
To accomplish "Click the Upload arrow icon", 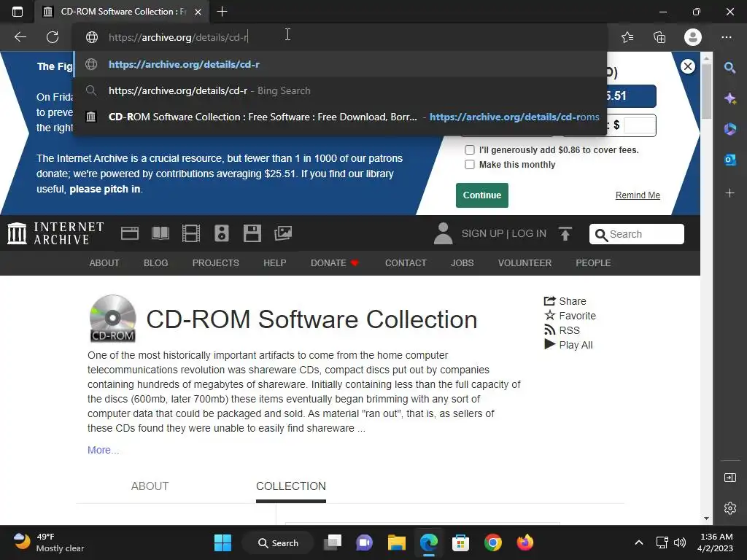I will pos(565,234).
